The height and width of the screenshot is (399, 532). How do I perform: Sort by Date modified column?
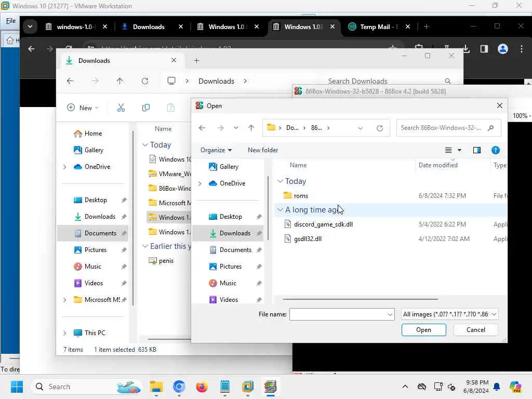[437, 165]
